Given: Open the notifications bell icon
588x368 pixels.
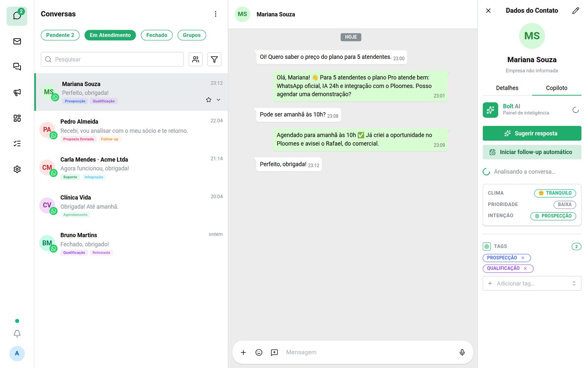Looking at the screenshot, I should (x=17, y=333).
